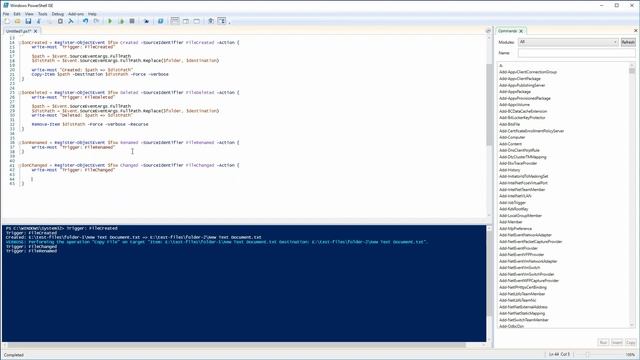640x360 pixels.
Task: Open the toolbar options overflow arrow
Action: pyautogui.click(x=229, y=22)
